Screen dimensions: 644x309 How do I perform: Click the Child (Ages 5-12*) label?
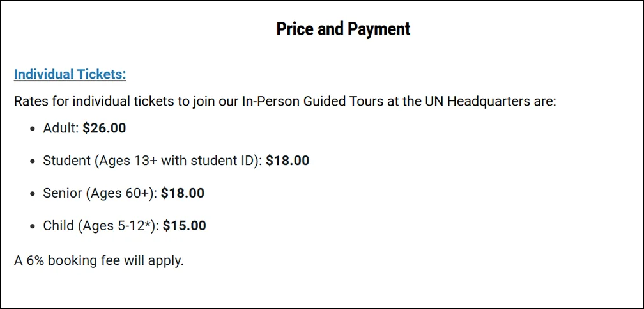coord(101,225)
